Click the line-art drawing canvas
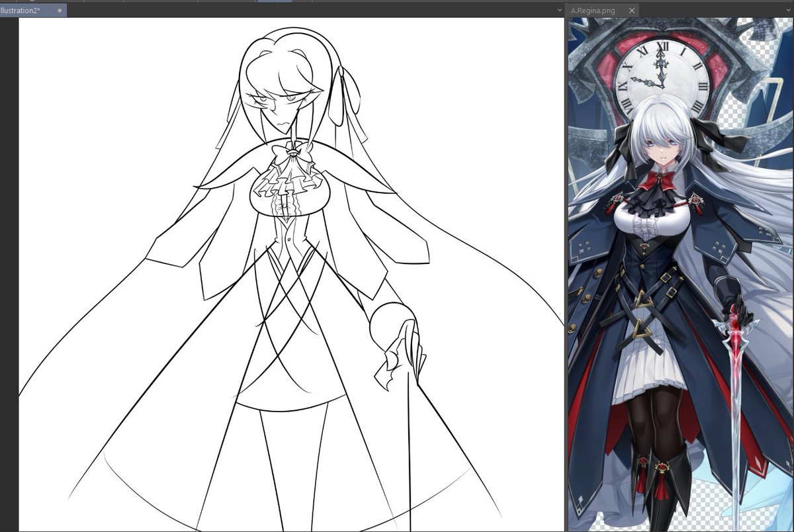Viewport: 794px width, 532px height. pyautogui.click(x=290, y=274)
